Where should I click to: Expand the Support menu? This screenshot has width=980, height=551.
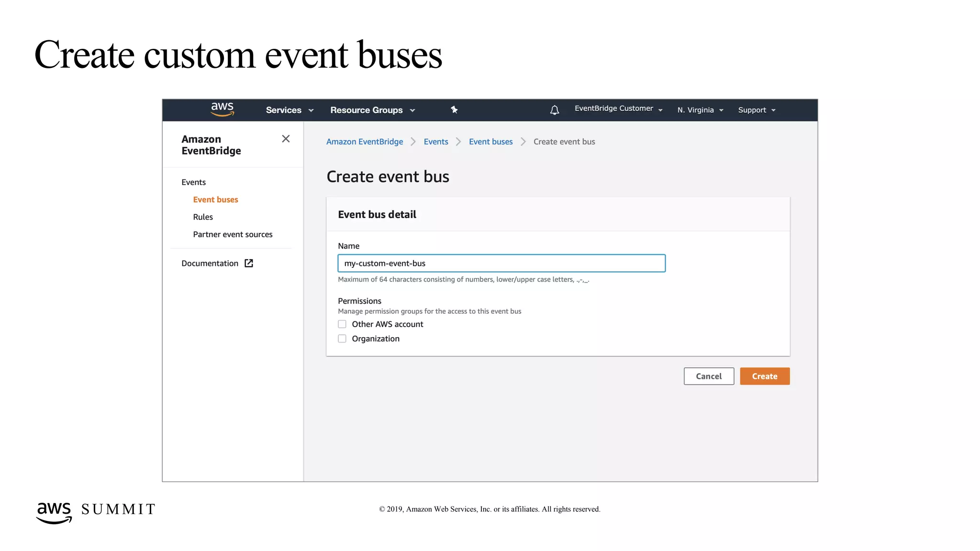(x=757, y=110)
